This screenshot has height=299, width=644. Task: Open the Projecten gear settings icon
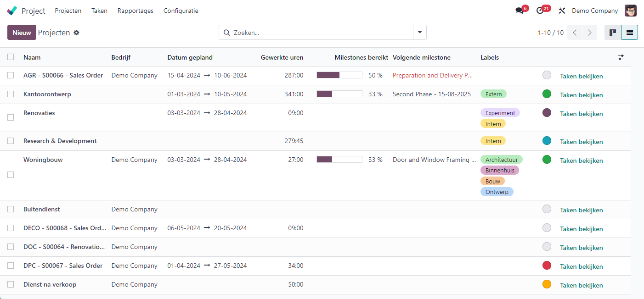(x=77, y=33)
